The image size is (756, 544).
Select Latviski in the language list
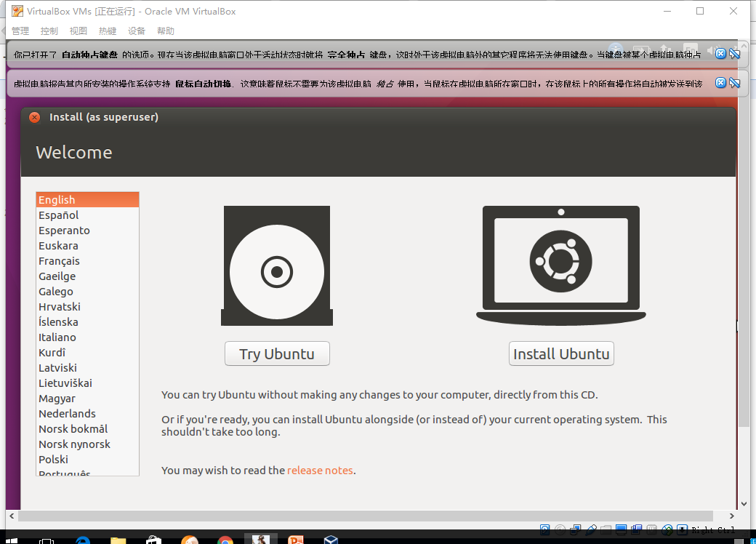pyautogui.click(x=87, y=368)
